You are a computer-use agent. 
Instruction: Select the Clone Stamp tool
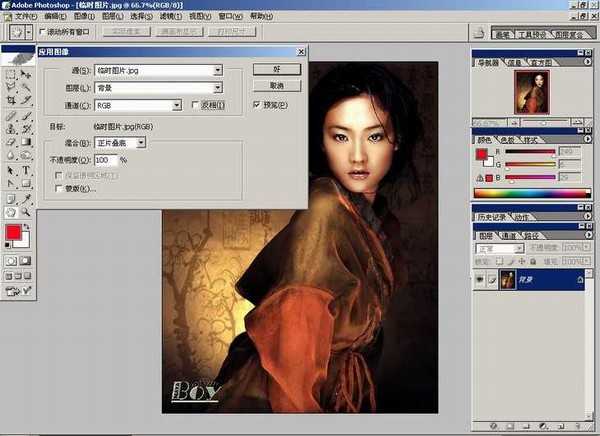[x=11, y=129]
